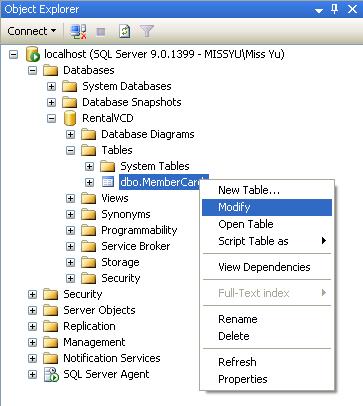Click the System Tables folder icon
The width and height of the screenshot is (363, 406).
click(x=108, y=166)
